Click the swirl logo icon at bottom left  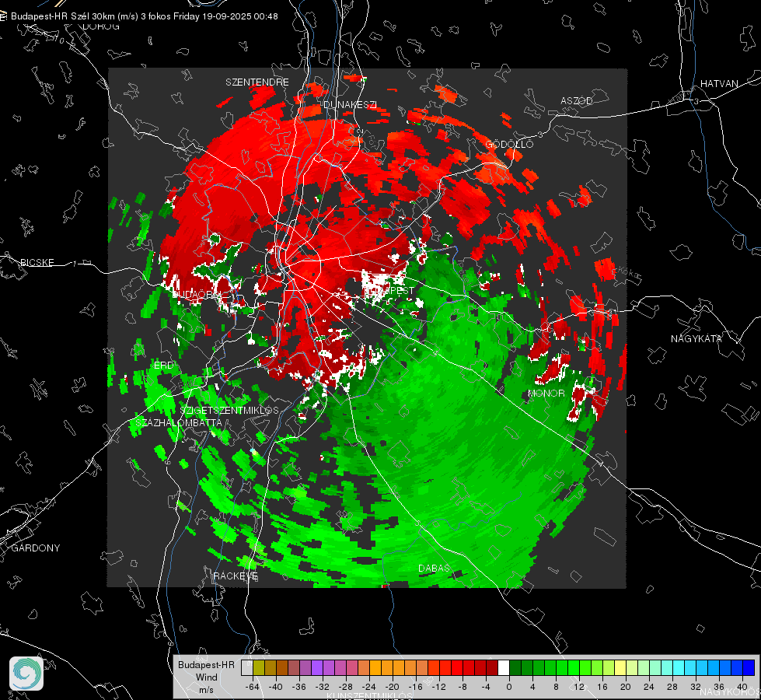26,674
